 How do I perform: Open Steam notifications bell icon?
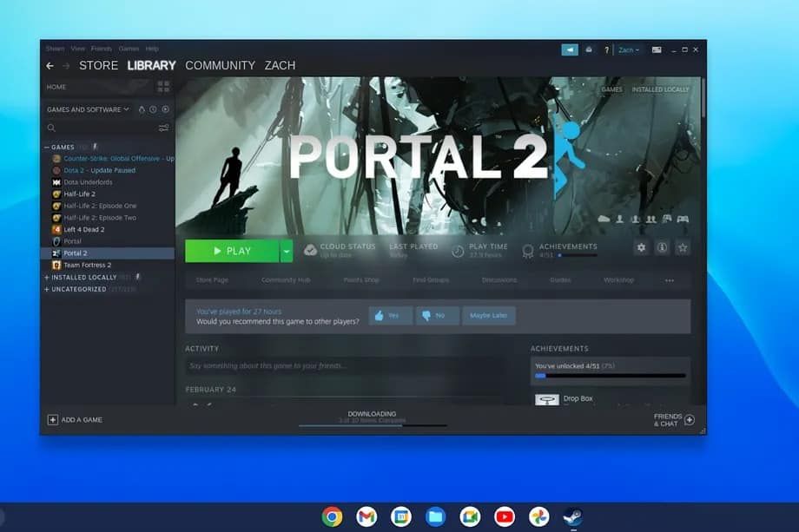(x=587, y=49)
